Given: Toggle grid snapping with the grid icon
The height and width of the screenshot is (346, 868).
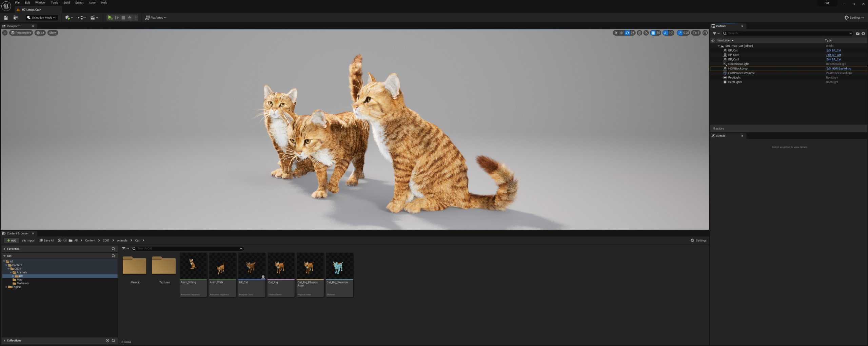Looking at the screenshot, I should pyautogui.click(x=653, y=33).
